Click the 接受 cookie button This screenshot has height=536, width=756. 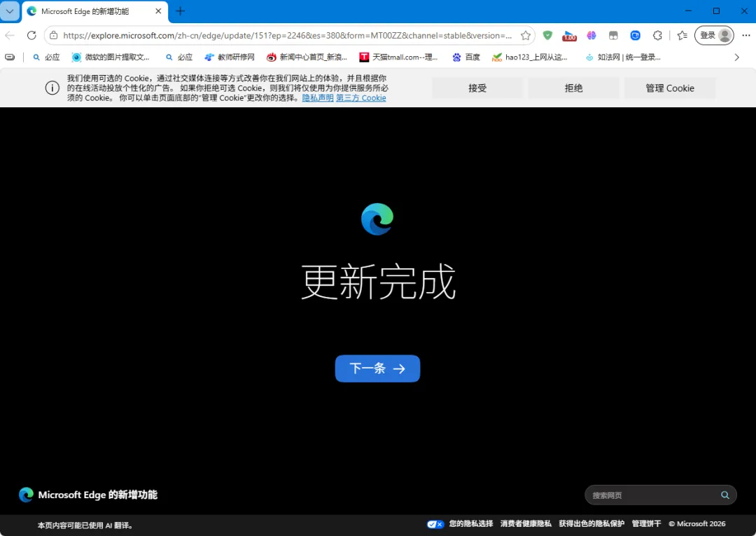477,88
